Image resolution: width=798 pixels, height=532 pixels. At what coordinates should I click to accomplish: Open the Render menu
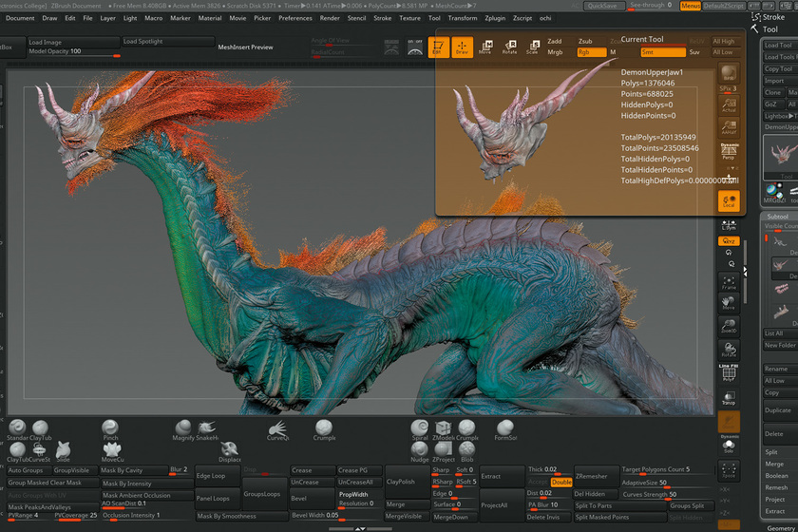[x=330, y=18]
